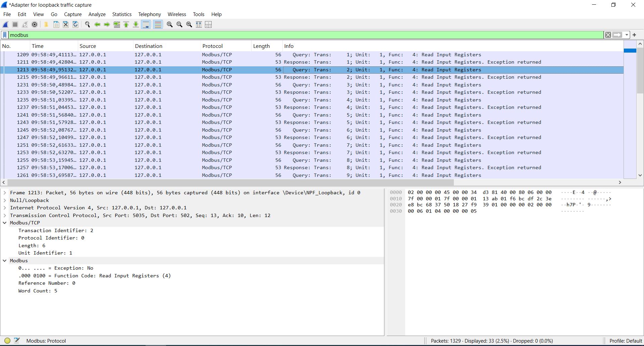644x346 pixels.
Task: Select Transaction Identifier: 2 field
Action: [56, 230]
